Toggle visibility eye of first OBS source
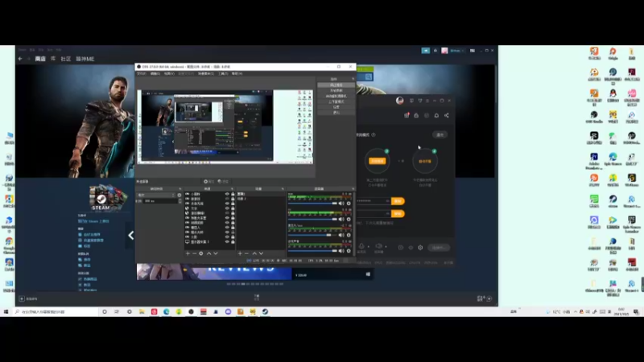The height and width of the screenshot is (362, 644). tap(227, 194)
